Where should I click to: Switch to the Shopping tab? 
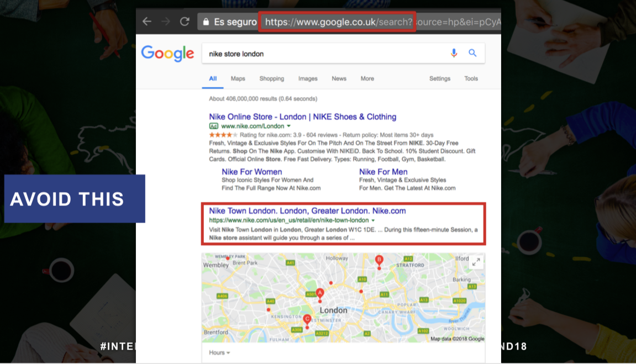click(x=272, y=78)
